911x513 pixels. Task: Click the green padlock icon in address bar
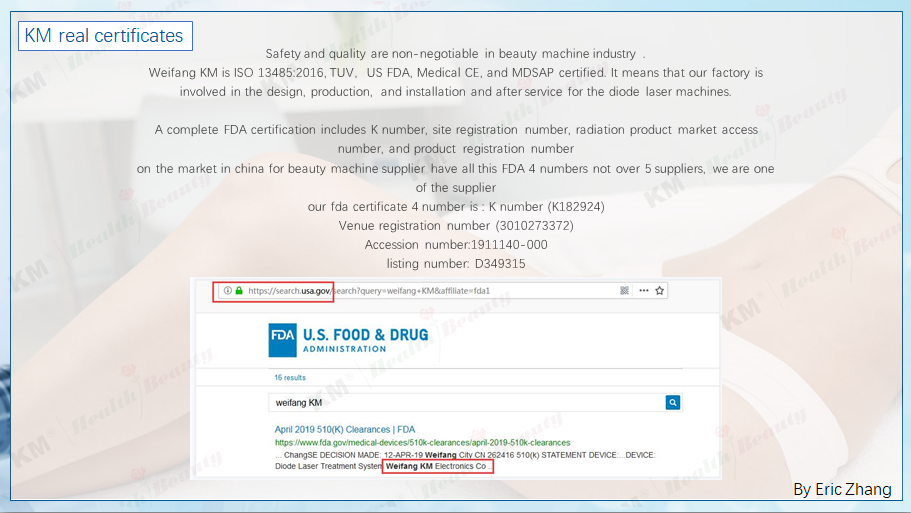pyautogui.click(x=239, y=290)
